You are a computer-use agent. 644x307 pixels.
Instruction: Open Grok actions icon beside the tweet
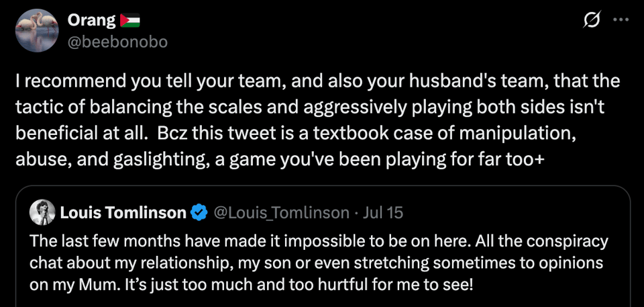click(592, 21)
